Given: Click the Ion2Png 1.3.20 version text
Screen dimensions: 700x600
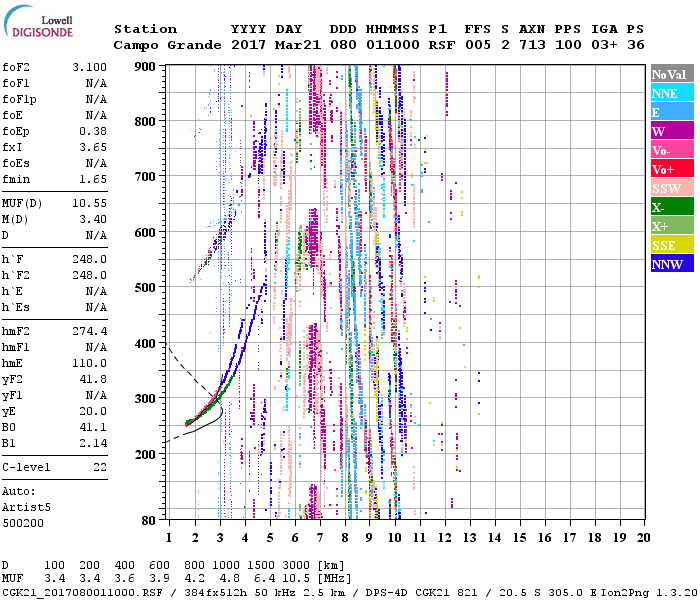Looking at the screenshot, I should click(648, 592).
